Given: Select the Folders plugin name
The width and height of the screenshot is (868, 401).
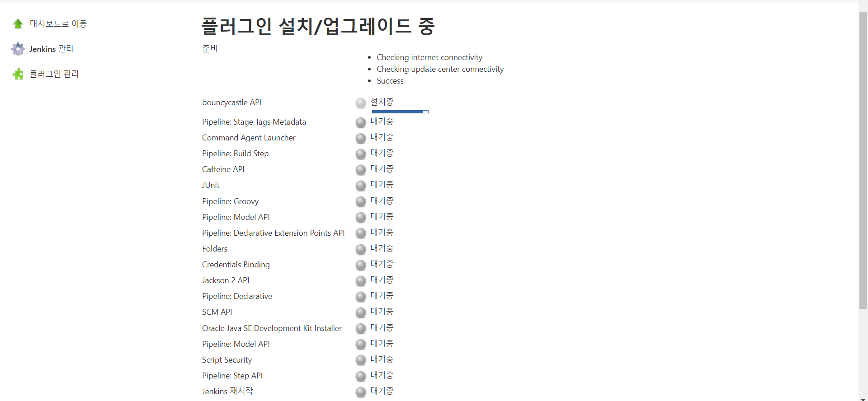Looking at the screenshot, I should (x=215, y=249).
